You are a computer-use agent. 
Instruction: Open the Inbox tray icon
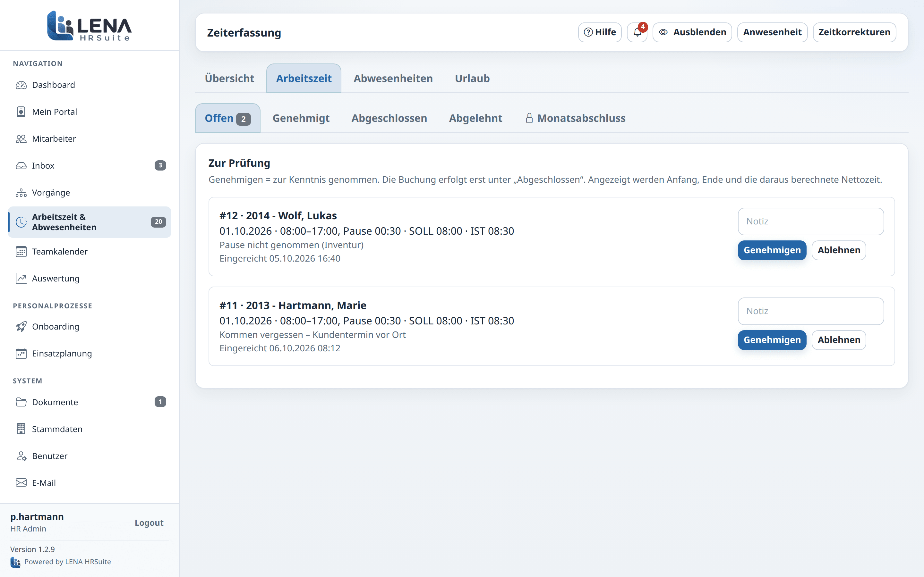click(x=21, y=166)
